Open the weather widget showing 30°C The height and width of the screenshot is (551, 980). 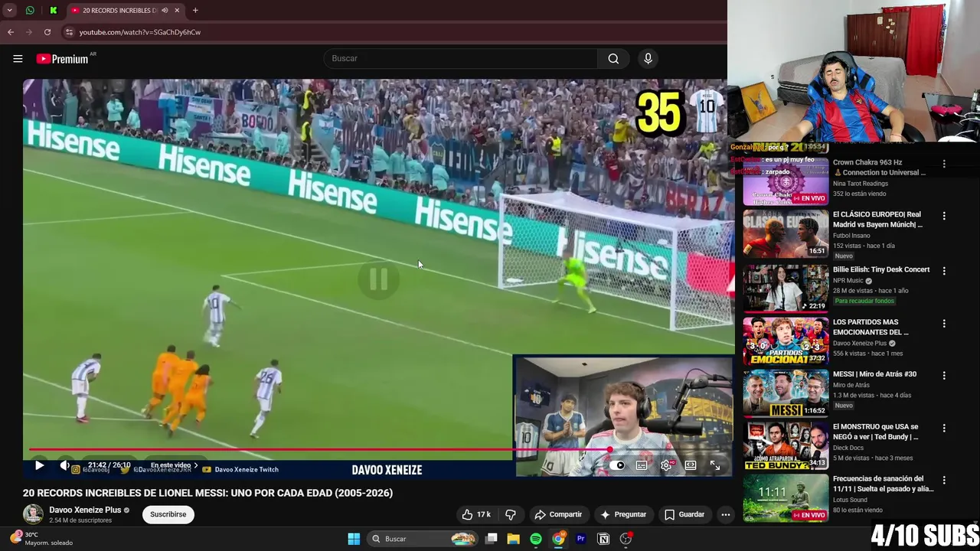(42, 539)
